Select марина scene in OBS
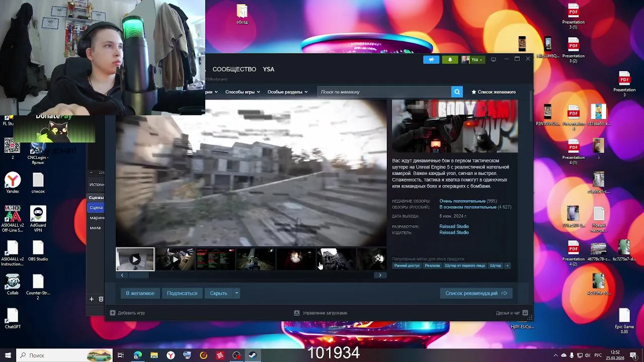The image size is (644, 362). pyautogui.click(x=97, y=218)
